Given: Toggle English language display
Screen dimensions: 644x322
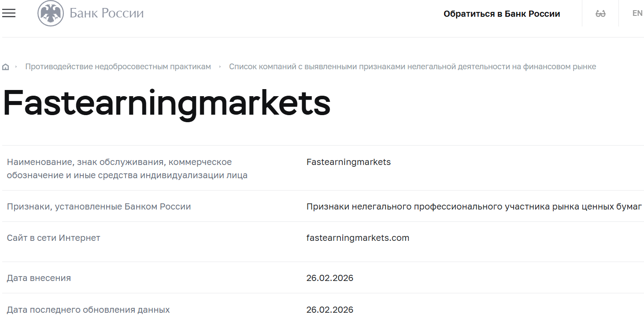Looking at the screenshot, I should 637,13.
